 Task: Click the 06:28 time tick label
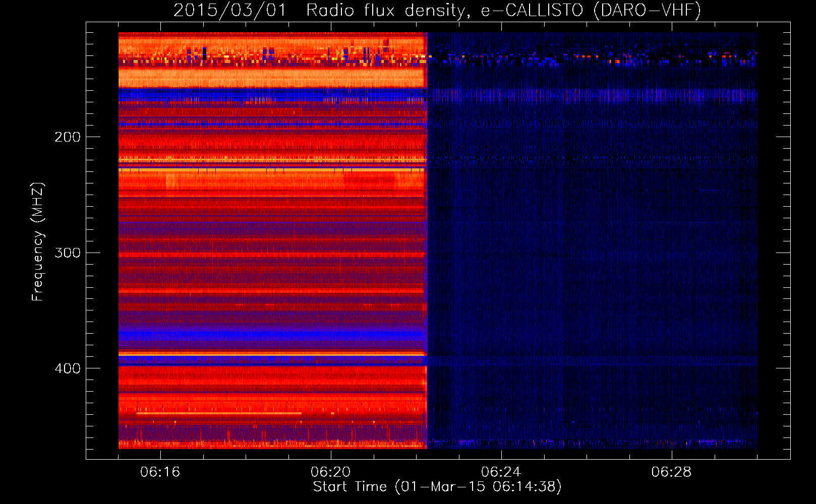point(671,472)
